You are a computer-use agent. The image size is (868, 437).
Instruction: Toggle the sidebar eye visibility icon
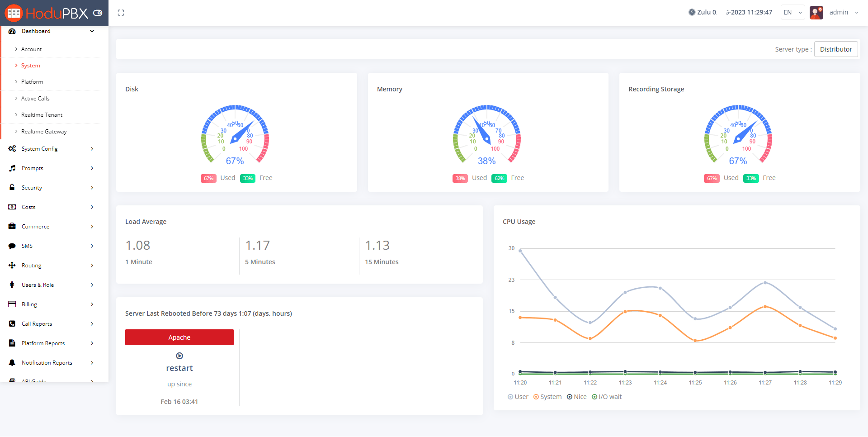(x=98, y=13)
